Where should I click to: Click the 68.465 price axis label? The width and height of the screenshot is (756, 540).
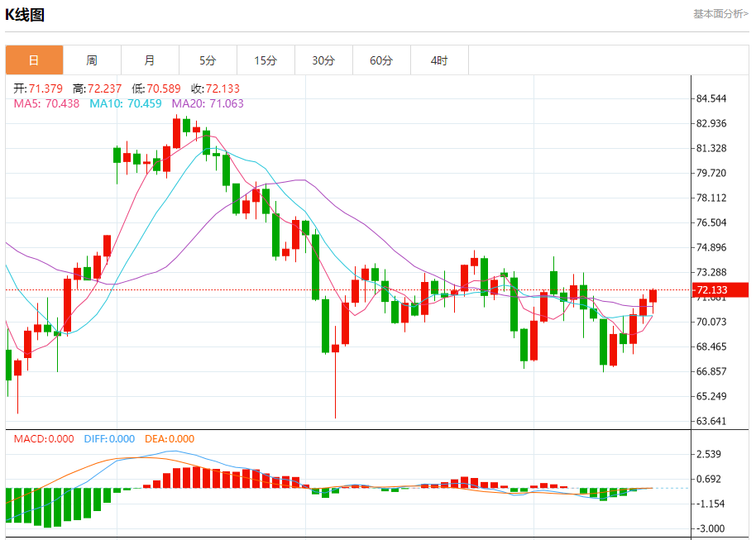click(711, 346)
